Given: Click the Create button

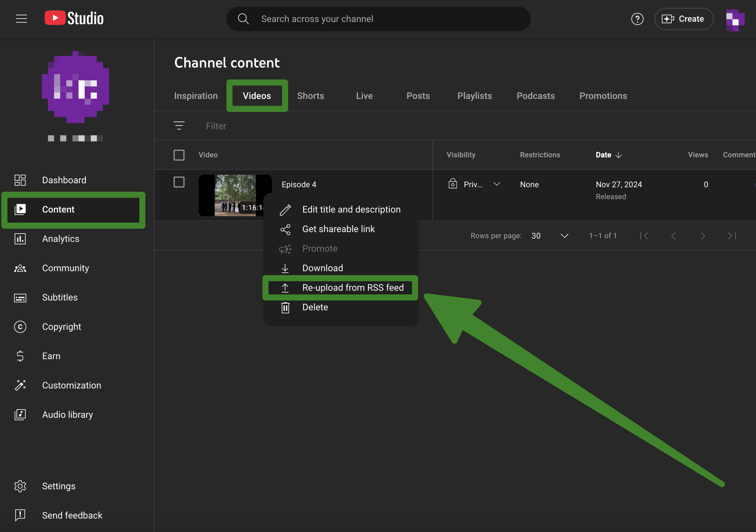Looking at the screenshot, I should tap(684, 19).
